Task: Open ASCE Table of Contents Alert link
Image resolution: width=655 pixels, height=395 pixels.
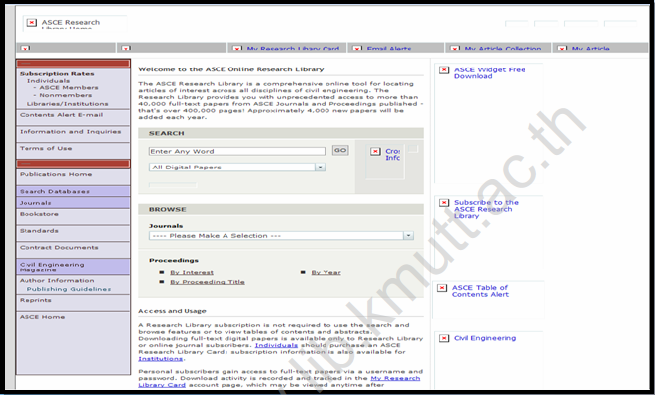Action: tap(480, 291)
